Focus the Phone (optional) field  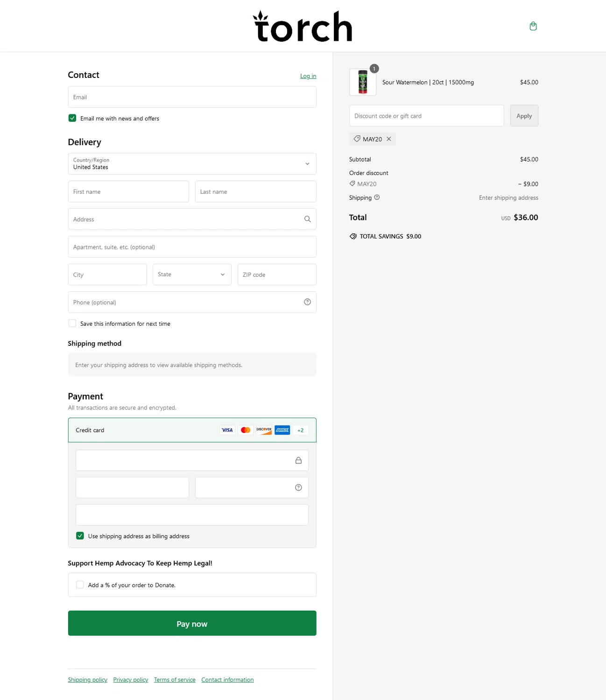(192, 302)
